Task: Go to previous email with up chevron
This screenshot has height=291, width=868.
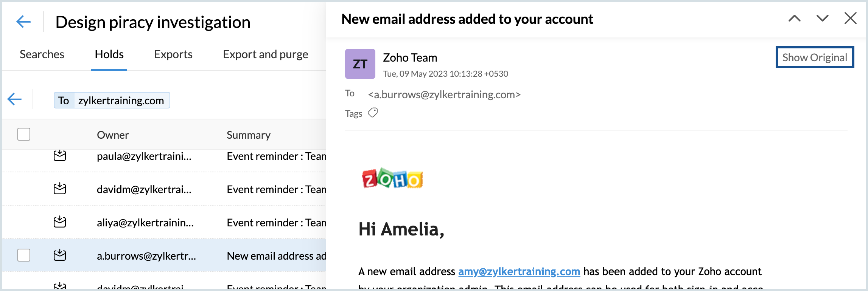Action: pyautogui.click(x=794, y=18)
